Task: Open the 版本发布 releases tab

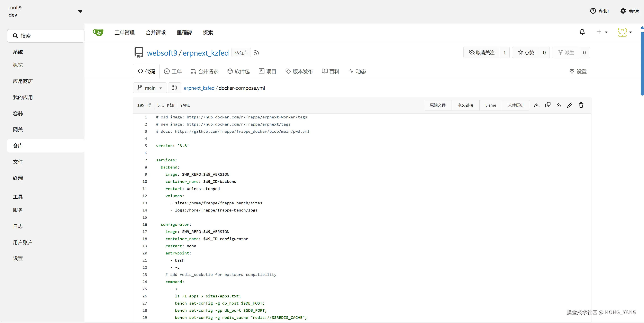Action: coord(299,72)
